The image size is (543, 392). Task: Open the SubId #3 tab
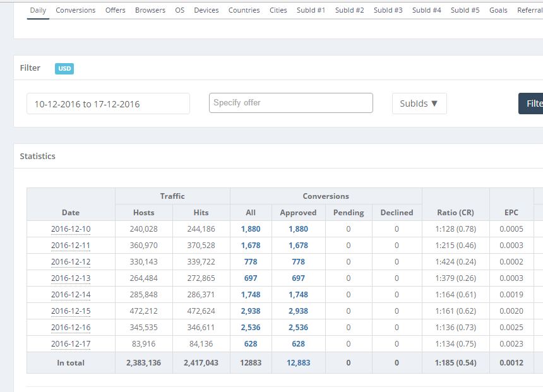point(388,10)
